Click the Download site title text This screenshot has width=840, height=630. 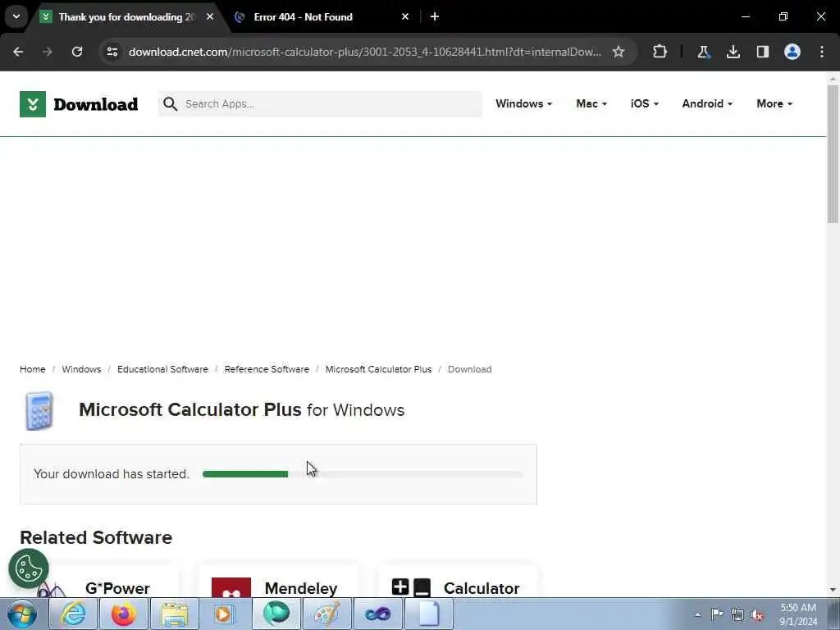click(x=96, y=104)
